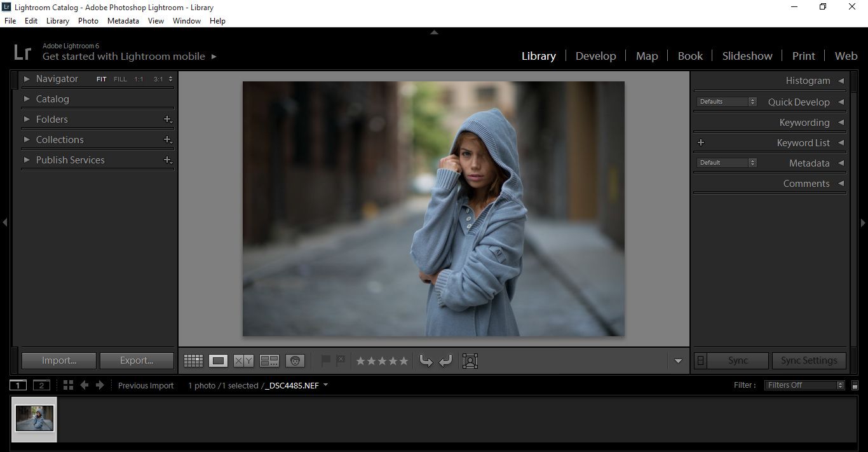Expand the Histogram panel
The image size is (868, 452).
tap(841, 81)
